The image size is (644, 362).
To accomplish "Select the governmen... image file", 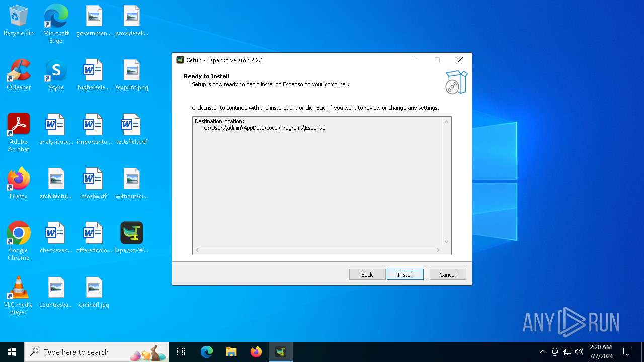I will coord(94,21).
